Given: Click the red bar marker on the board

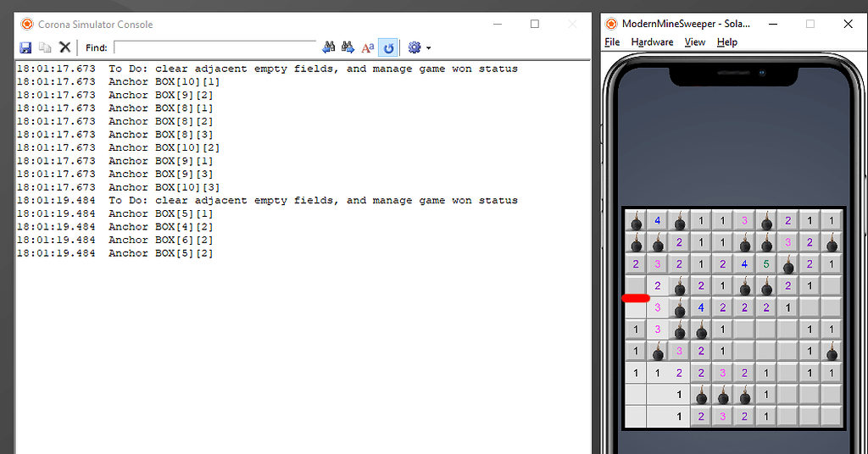Looking at the screenshot, I should tap(636, 298).
